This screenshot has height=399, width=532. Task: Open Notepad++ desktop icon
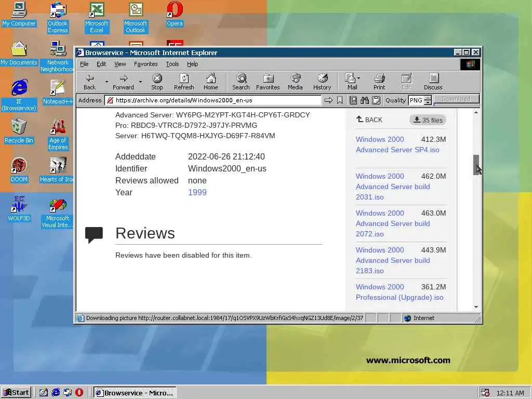point(58,92)
